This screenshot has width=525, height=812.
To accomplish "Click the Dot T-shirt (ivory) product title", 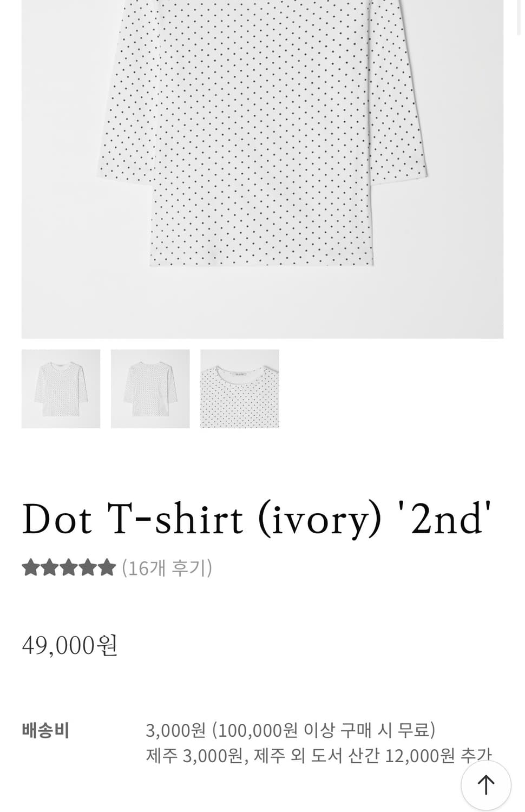I will pyautogui.click(x=257, y=520).
